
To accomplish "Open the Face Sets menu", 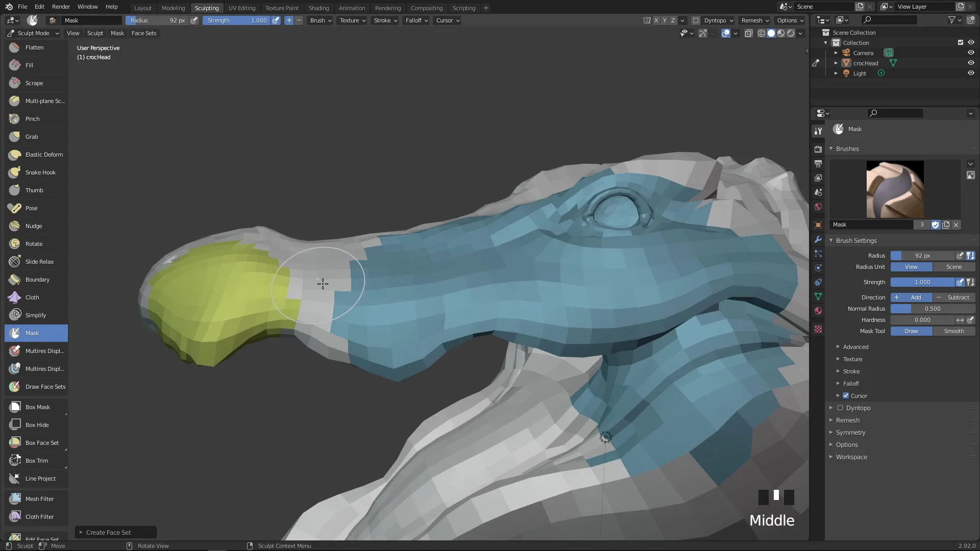I will (x=144, y=33).
